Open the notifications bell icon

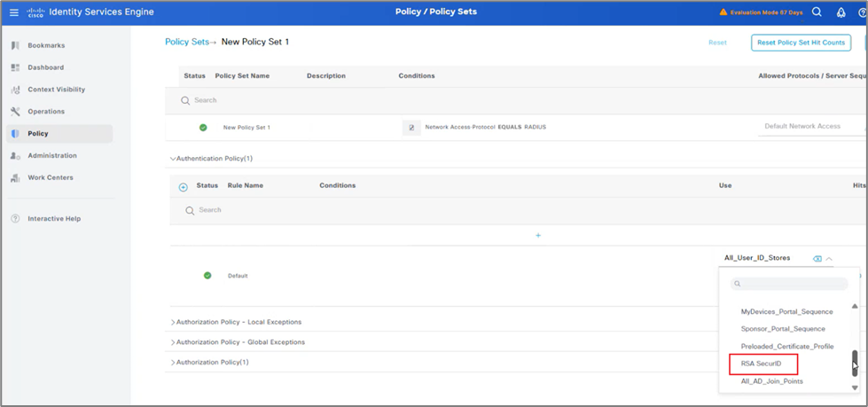[x=841, y=12]
